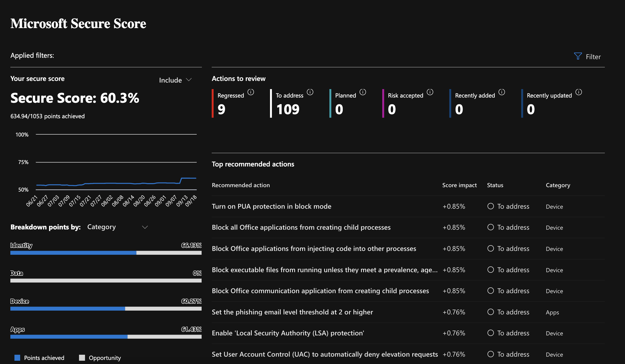Screen dimensions: 625x364
Task: Click the info icon next to Recently added
Action: (502, 92)
